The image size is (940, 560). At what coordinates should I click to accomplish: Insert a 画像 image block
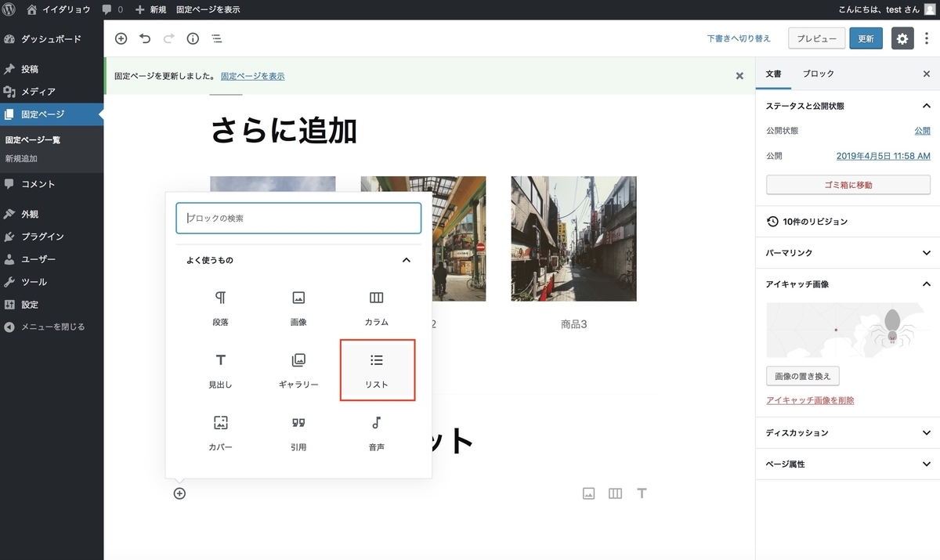[x=298, y=308]
